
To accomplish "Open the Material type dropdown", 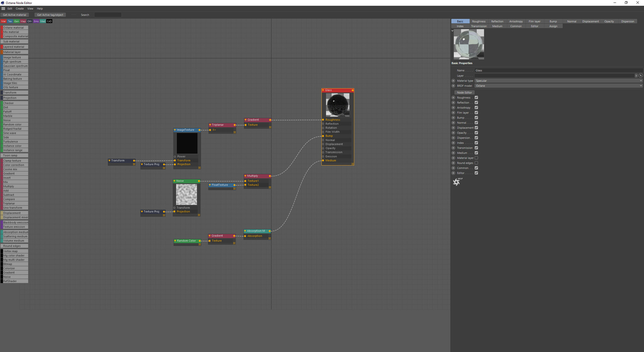I will point(558,81).
